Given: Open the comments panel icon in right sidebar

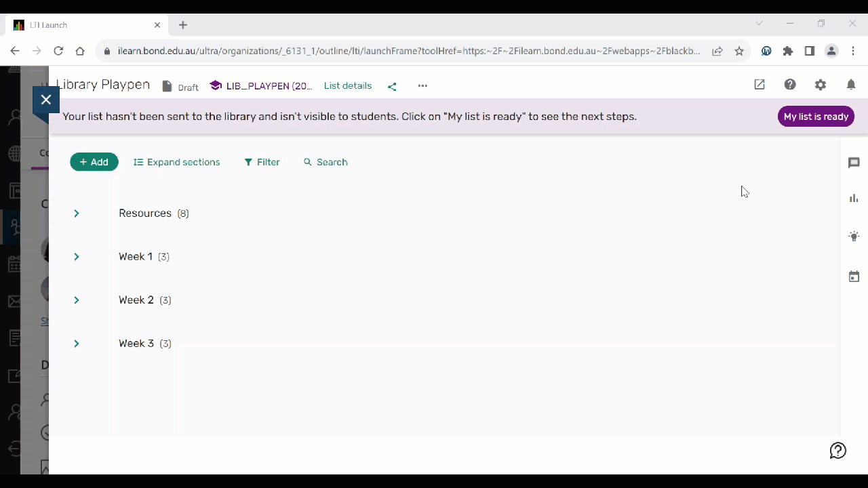Looking at the screenshot, I should (854, 163).
